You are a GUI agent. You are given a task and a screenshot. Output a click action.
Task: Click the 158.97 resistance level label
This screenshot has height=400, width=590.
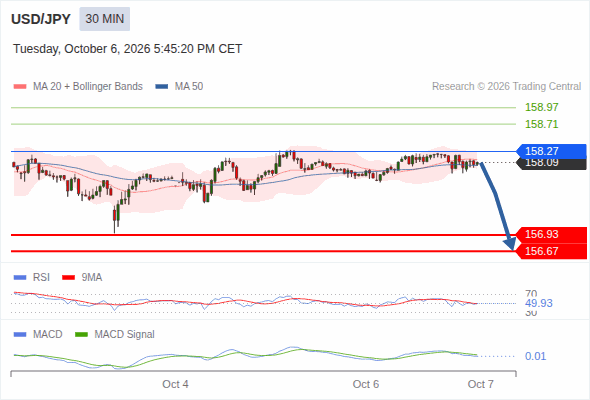pyautogui.click(x=541, y=107)
